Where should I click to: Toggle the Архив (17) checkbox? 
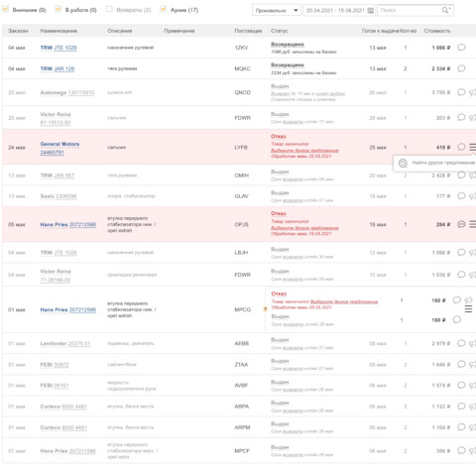click(x=163, y=9)
